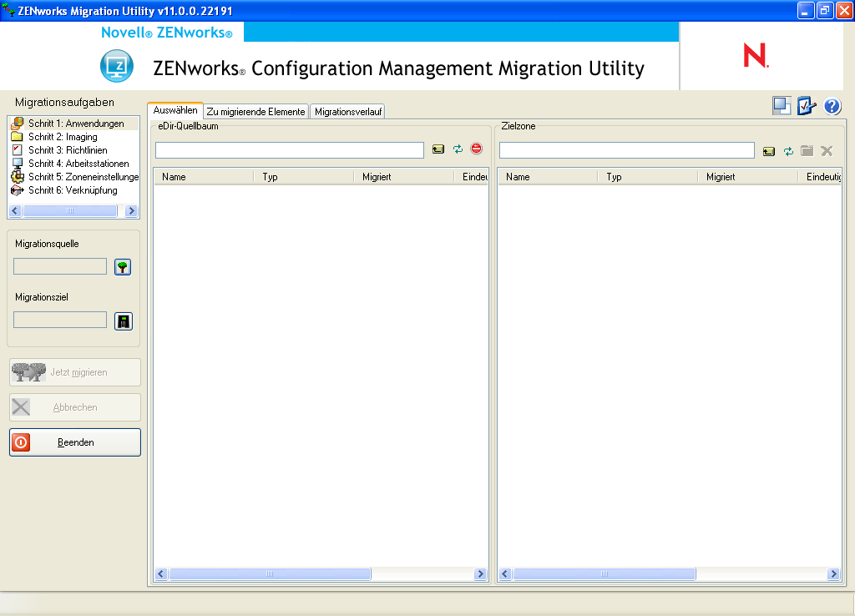Go up one level in Zielzone
Viewport: 855px width, 616px height.
pyautogui.click(x=769, y=151)
